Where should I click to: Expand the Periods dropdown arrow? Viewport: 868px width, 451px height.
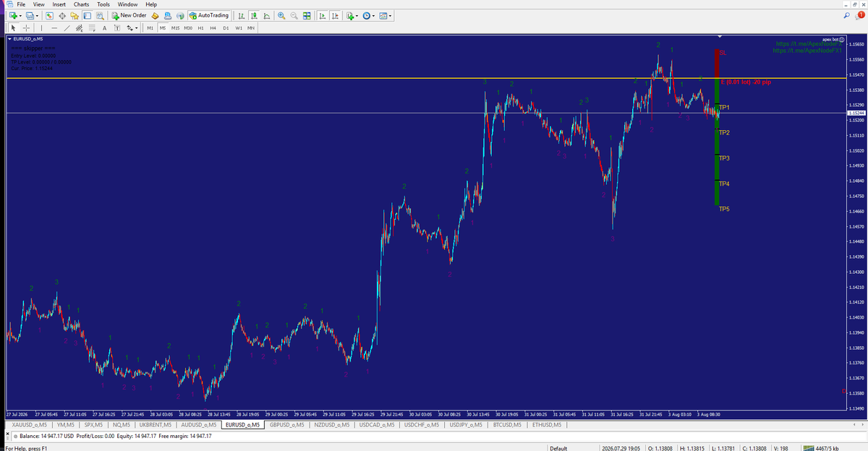pos(374,15)
